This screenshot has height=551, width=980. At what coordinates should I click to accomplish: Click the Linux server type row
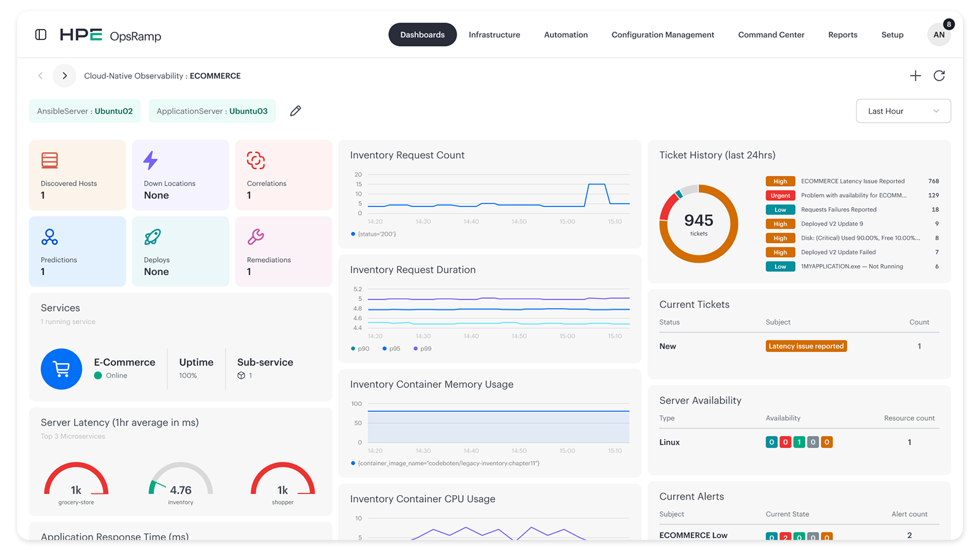pos(799,442)
